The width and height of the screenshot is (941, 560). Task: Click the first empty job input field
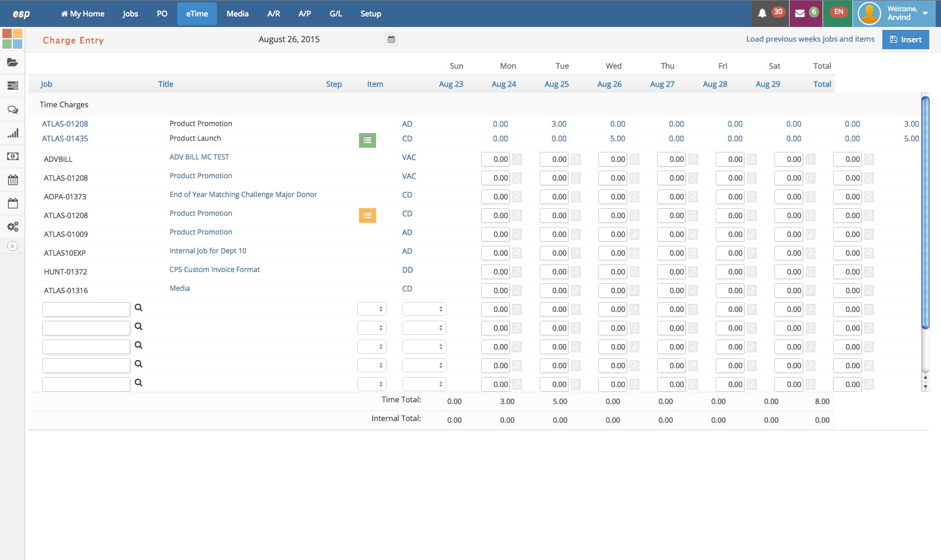point(86,309)
